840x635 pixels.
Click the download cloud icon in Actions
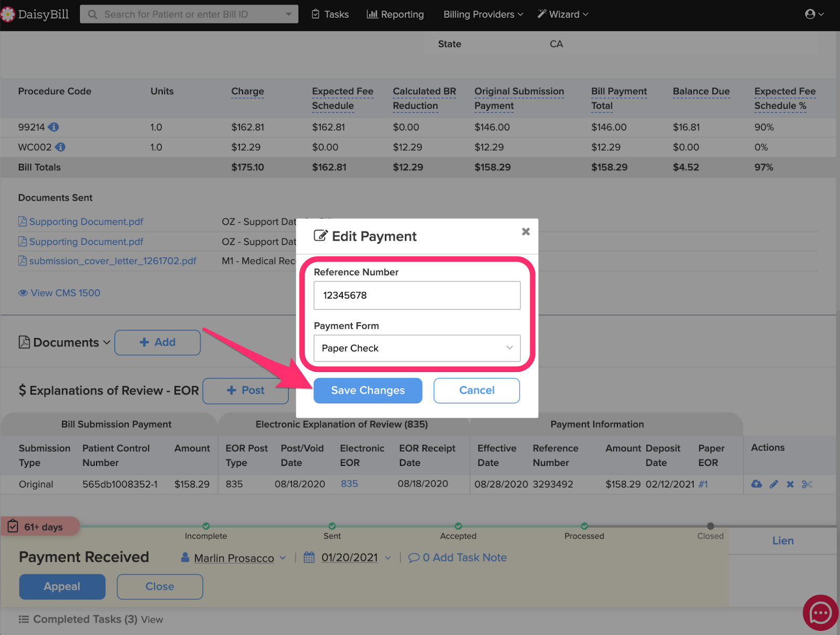point(757,484)
